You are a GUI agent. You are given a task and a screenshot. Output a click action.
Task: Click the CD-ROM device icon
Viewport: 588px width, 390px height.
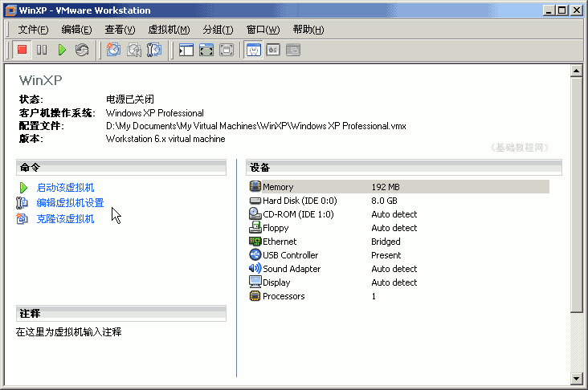click(255, 214)
